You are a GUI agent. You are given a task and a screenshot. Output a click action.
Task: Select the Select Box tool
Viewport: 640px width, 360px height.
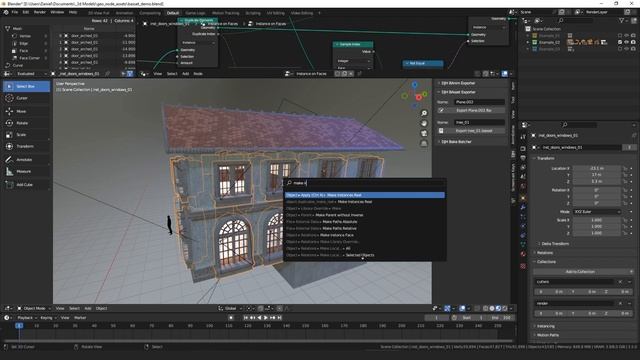[x=27, y=87]
